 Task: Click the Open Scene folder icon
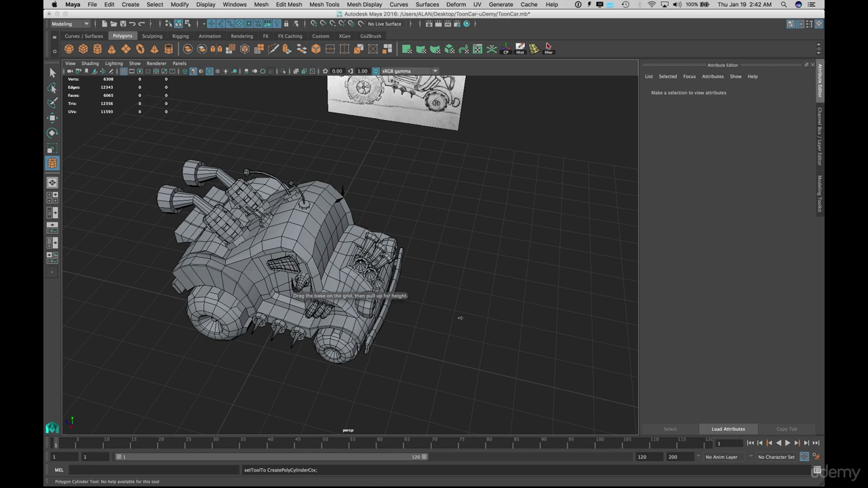pos(113,24)
